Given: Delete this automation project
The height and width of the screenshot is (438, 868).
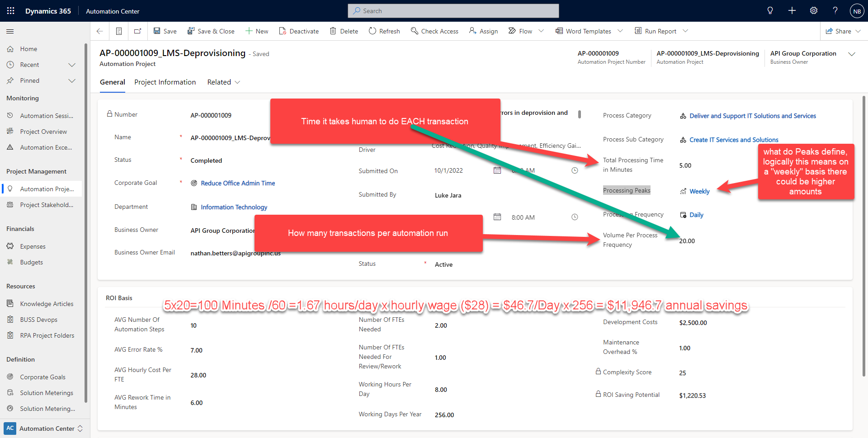Looking at the screenshot, I should (x=344, y=31).
